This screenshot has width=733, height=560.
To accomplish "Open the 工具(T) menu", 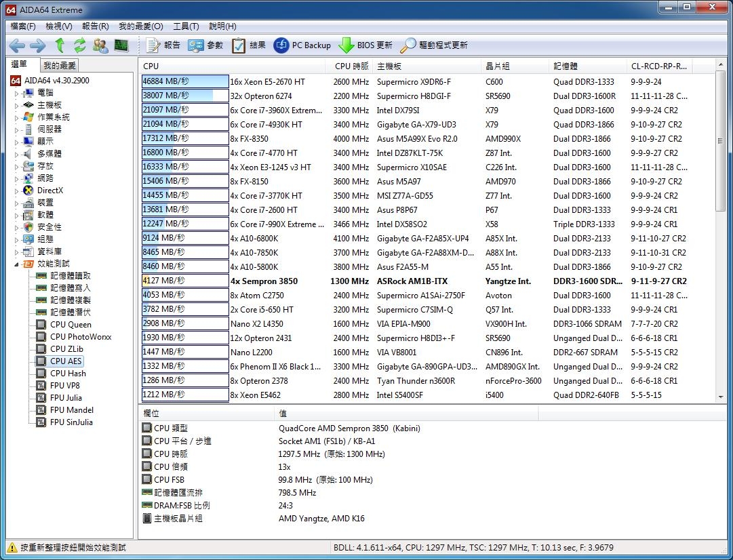I will (186, 26).
